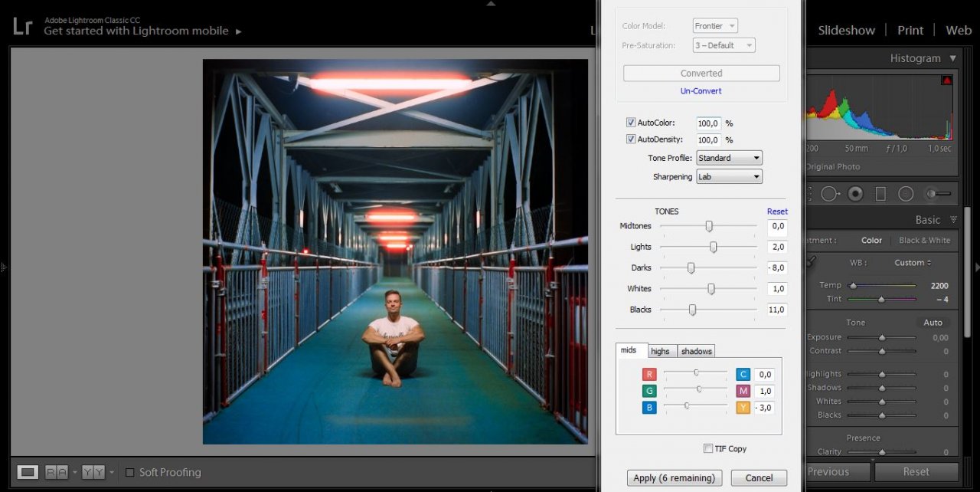Open the Print module
Viewport: 980px width, 492px height.
point(910,31)
